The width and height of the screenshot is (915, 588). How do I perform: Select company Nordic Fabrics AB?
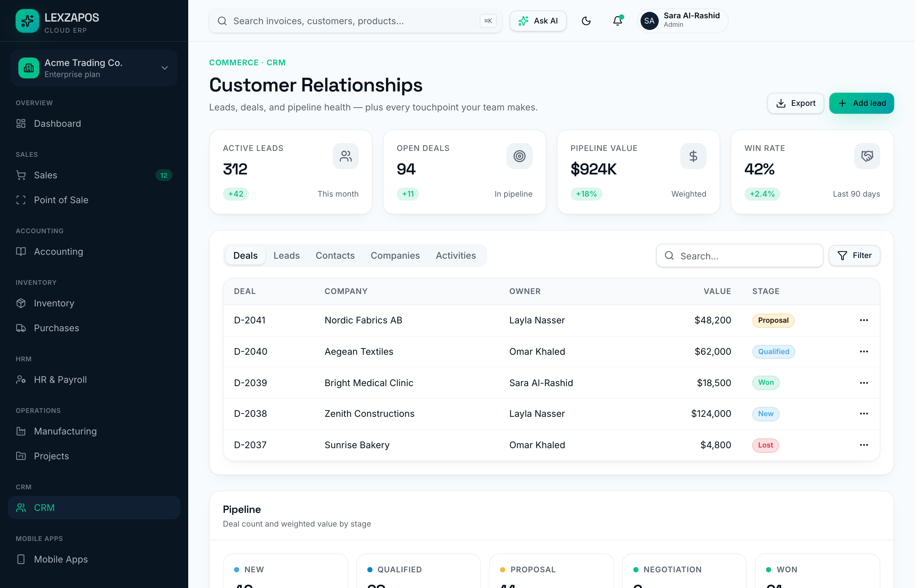[x=363, y=320]
